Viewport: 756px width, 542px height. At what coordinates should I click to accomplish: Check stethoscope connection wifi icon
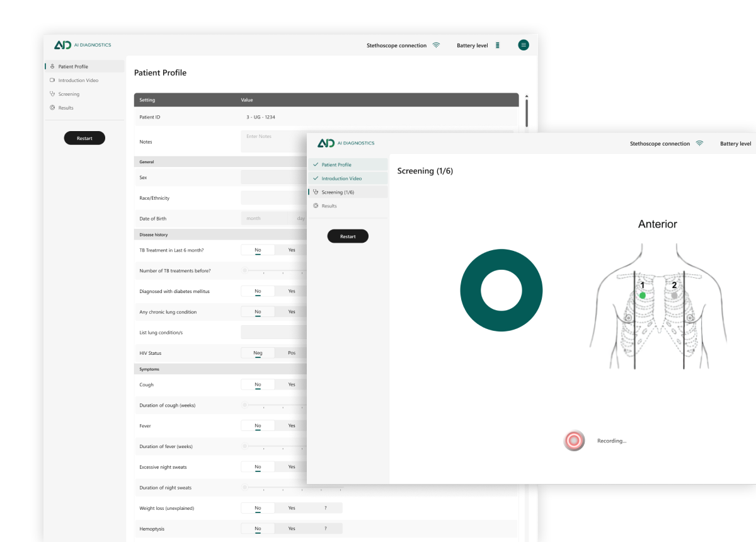(437, 45)
